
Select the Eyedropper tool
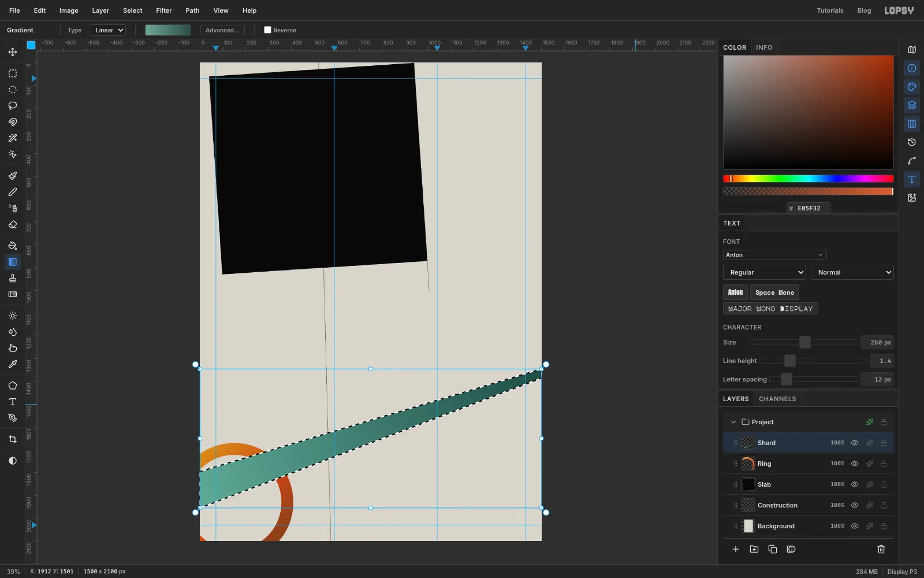click(13, 364)
